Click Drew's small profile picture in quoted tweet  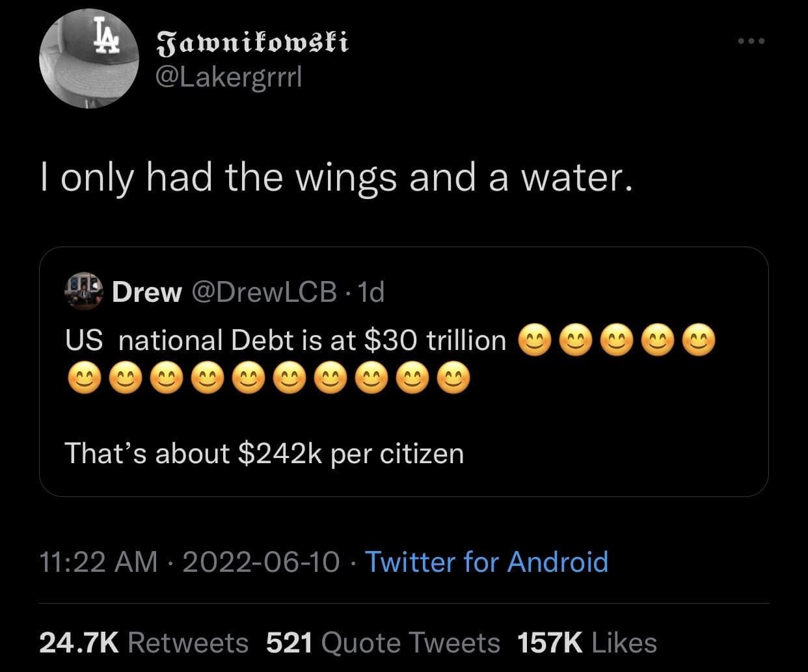85,292
